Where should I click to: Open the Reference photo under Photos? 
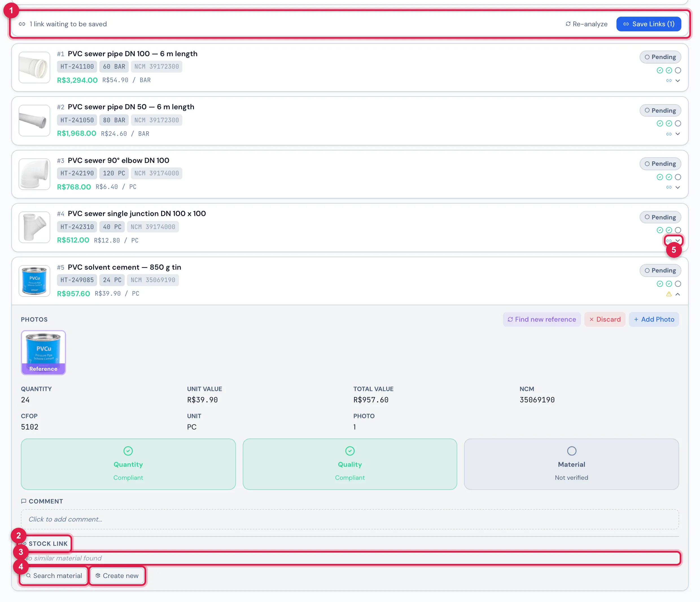point(43,353)
